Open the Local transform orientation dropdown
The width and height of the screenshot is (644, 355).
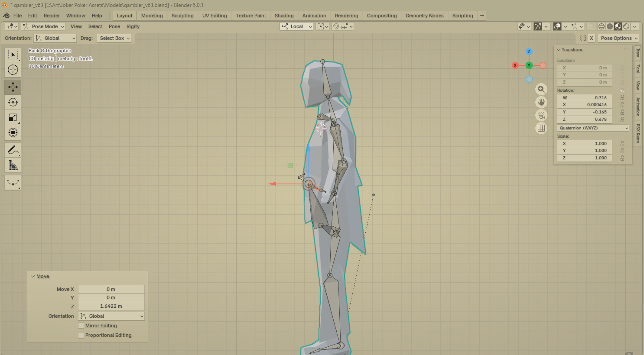pos(296,26)
